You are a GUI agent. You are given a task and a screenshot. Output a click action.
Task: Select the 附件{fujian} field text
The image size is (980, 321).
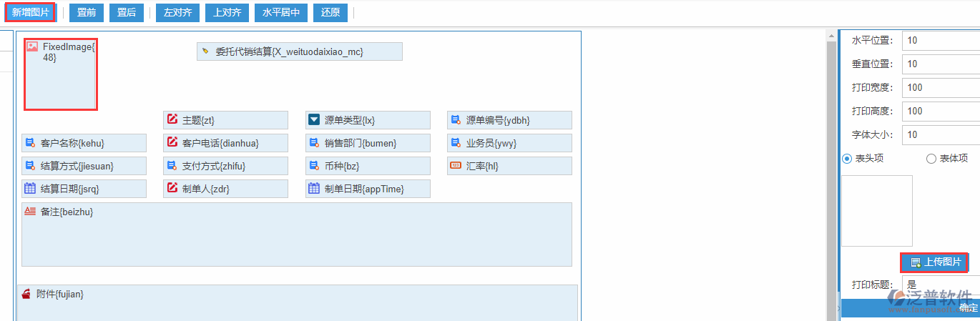[x=59, y=294]
